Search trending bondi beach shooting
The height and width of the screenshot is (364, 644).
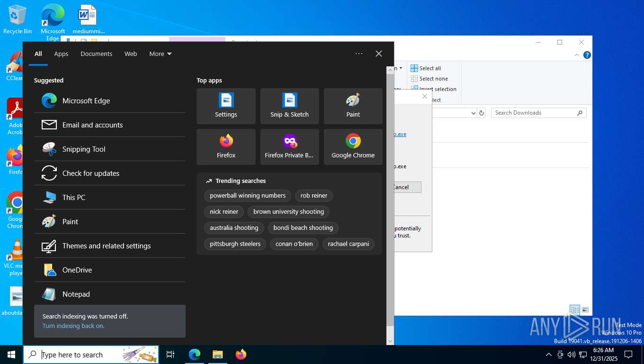[x=303, y=227]
